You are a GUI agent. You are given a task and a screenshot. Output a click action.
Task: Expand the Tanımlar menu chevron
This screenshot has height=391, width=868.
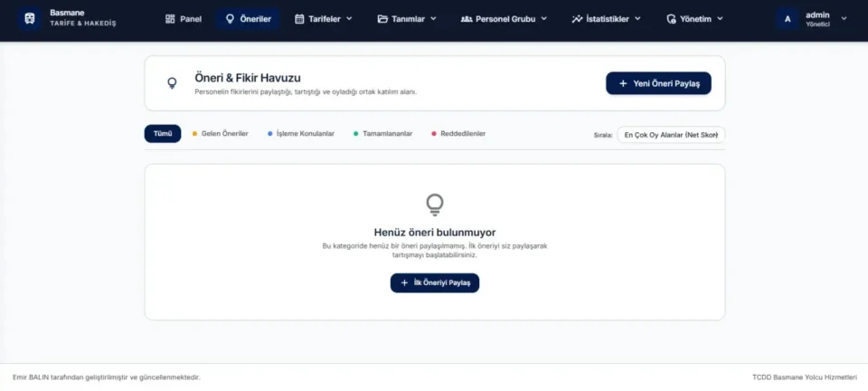[x=433, y=18]
